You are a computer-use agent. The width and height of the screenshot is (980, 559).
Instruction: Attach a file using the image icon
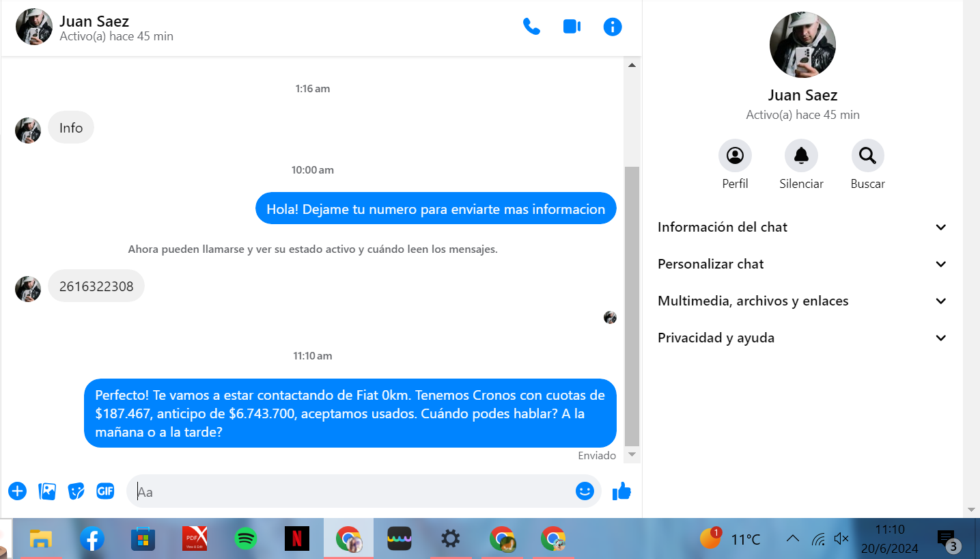point(47,491)
